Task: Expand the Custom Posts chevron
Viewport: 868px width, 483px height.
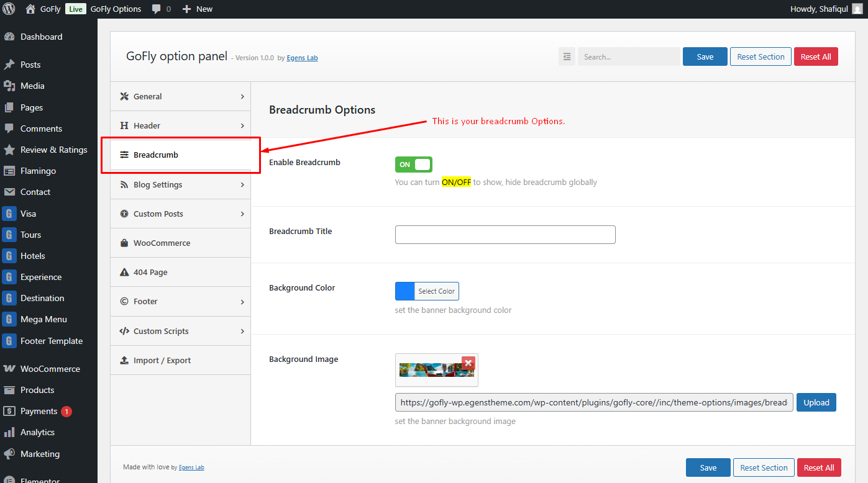Action: pos(242,214)
